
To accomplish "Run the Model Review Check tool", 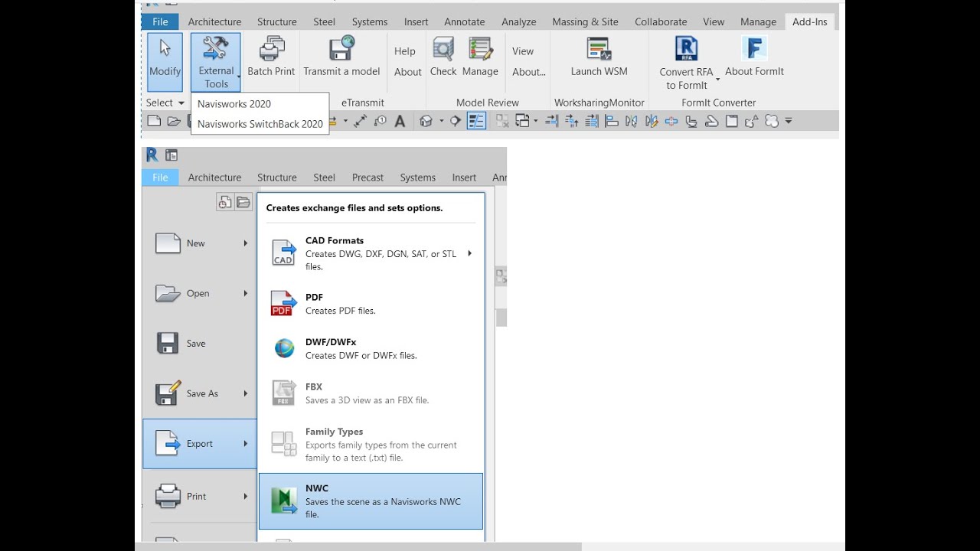I will (443, 57).
